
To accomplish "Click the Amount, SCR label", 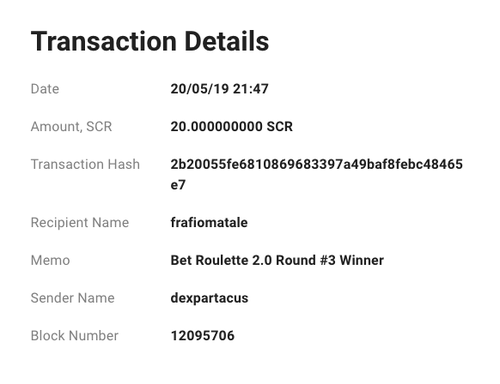I will click(71, 127).
